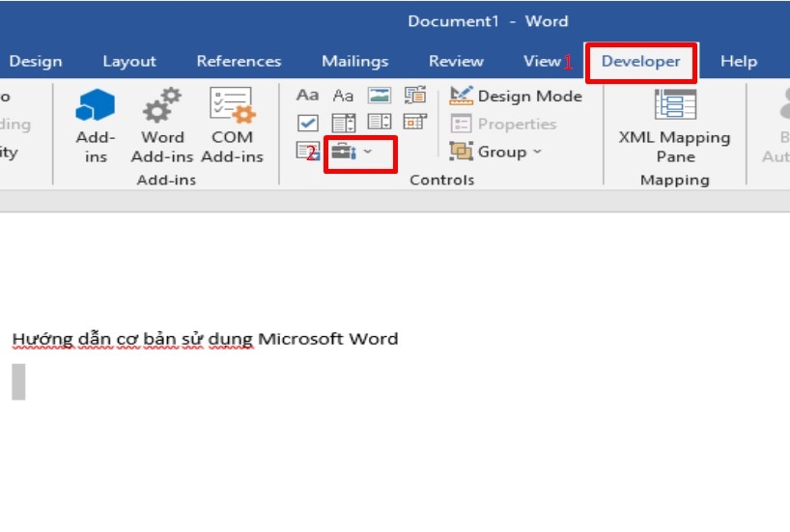Switch to the Review tab
Image resolution: width=790 pixels, height=532 pixels.
tap(456, 62)
